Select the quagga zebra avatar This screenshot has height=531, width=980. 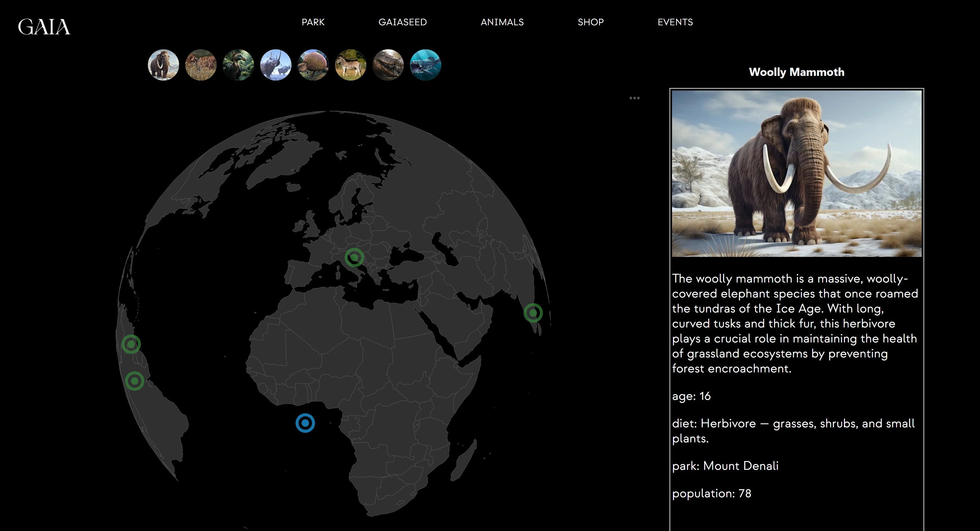[x=351, y=65]
